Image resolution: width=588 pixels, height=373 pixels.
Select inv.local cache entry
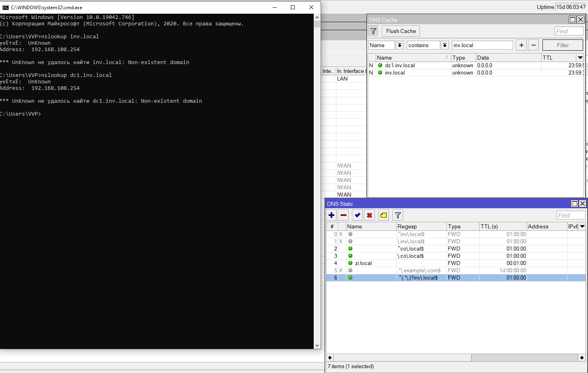(476, 73)
